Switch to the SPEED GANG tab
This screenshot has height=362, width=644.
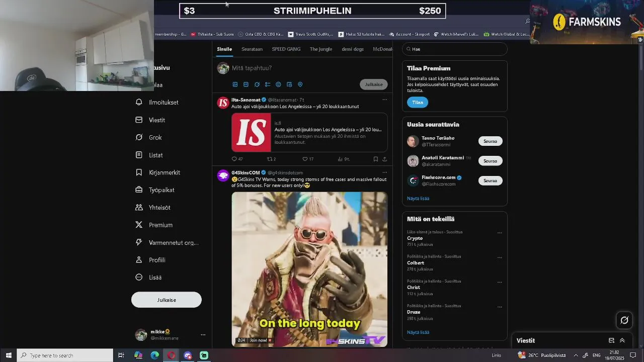[x=286, y=49]
